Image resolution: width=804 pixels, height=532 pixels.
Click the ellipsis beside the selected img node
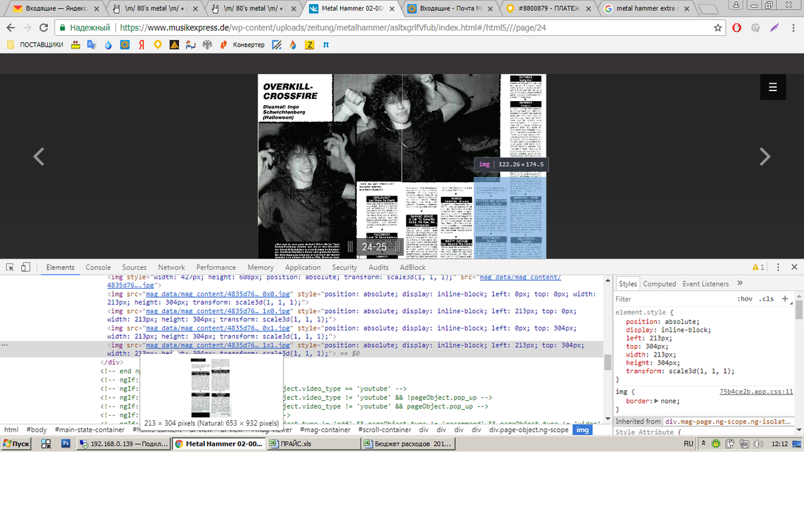[5, 345]
